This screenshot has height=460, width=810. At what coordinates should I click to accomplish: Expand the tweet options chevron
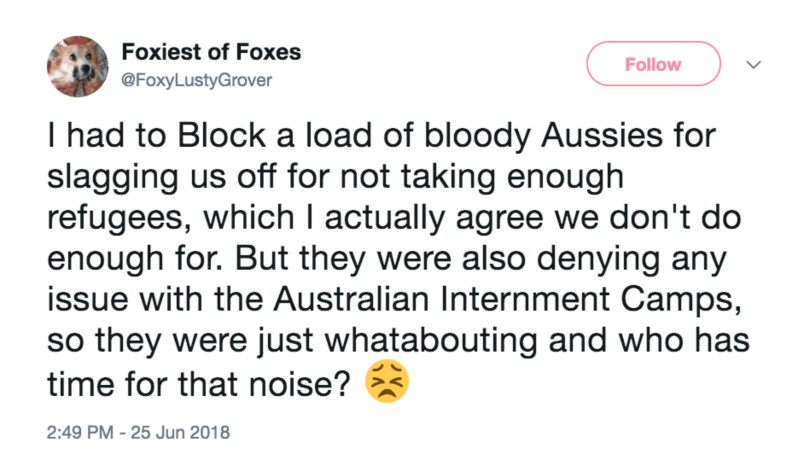tap(754, 64)
